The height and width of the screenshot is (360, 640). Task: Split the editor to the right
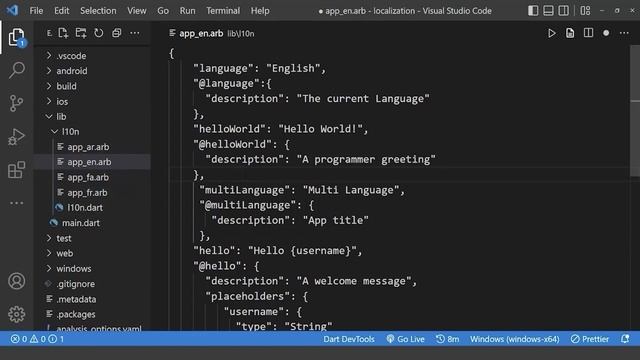(x=588, y=33)
